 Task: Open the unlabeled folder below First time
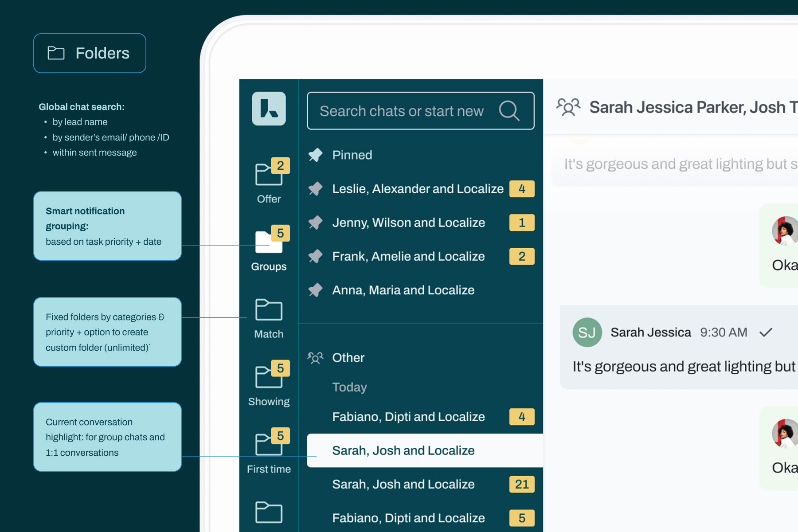[269, 512]
